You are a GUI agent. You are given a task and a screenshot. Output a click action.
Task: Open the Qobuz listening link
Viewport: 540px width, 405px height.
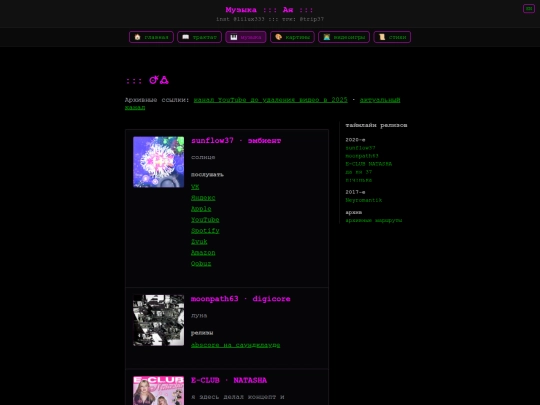click(201, 264)
